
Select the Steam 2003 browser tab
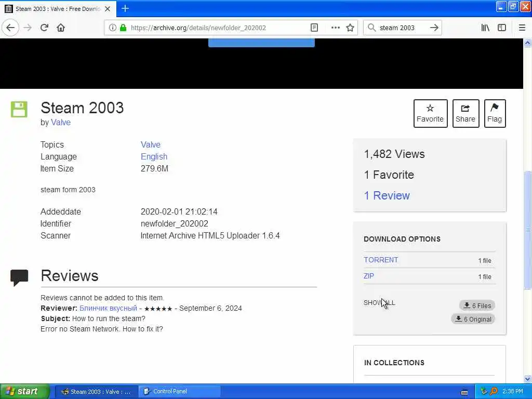tap(58, 9)
